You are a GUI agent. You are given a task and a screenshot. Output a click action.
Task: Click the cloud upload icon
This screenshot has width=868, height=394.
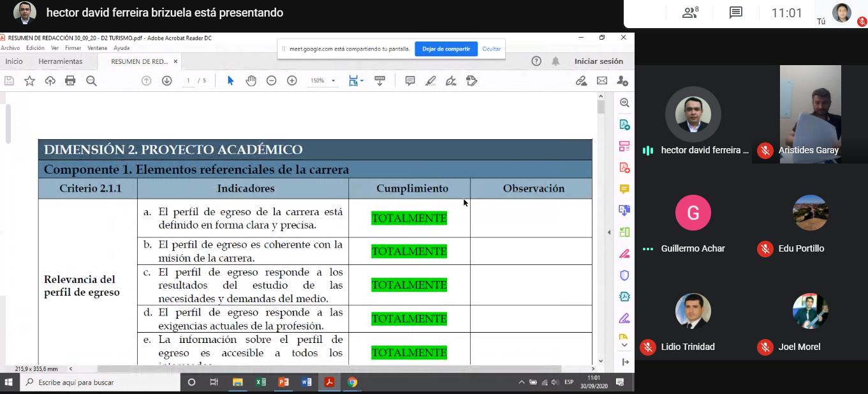coord(50,80)
